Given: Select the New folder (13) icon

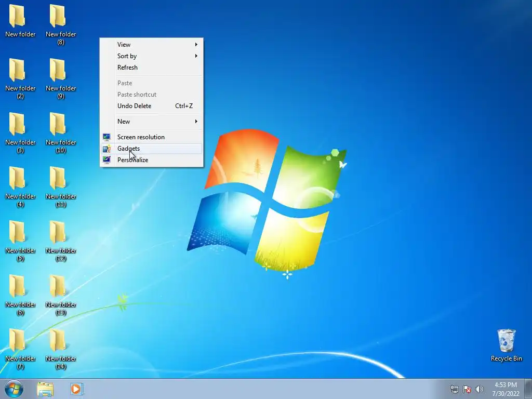Looking at the screenshot, I should [x=61, y=295].
